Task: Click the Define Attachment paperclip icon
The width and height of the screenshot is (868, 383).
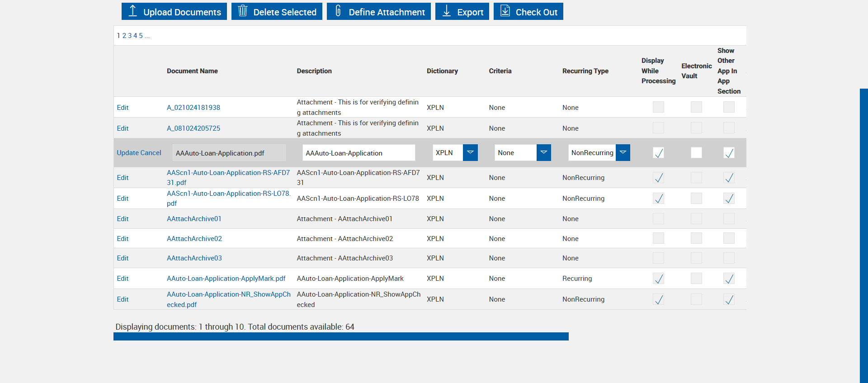Action: 338,11
